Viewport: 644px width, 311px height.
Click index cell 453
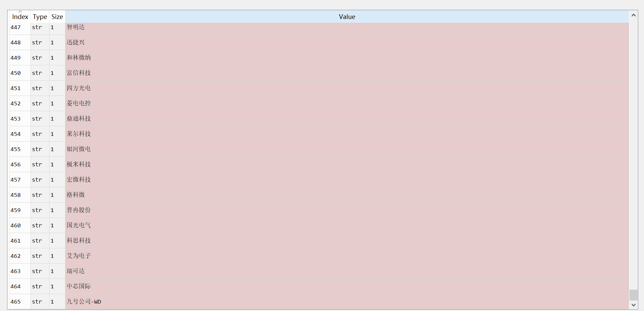20,119
